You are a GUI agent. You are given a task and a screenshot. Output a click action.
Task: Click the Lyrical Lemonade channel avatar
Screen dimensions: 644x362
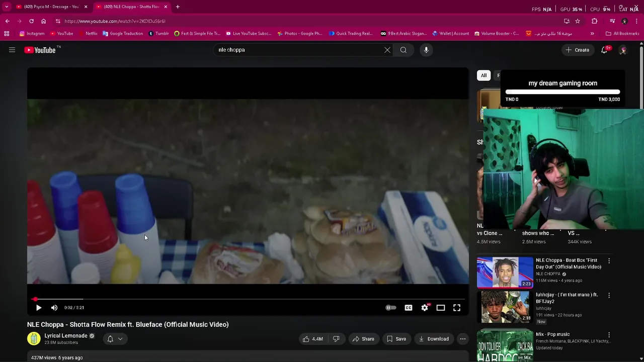pos(34,339)
